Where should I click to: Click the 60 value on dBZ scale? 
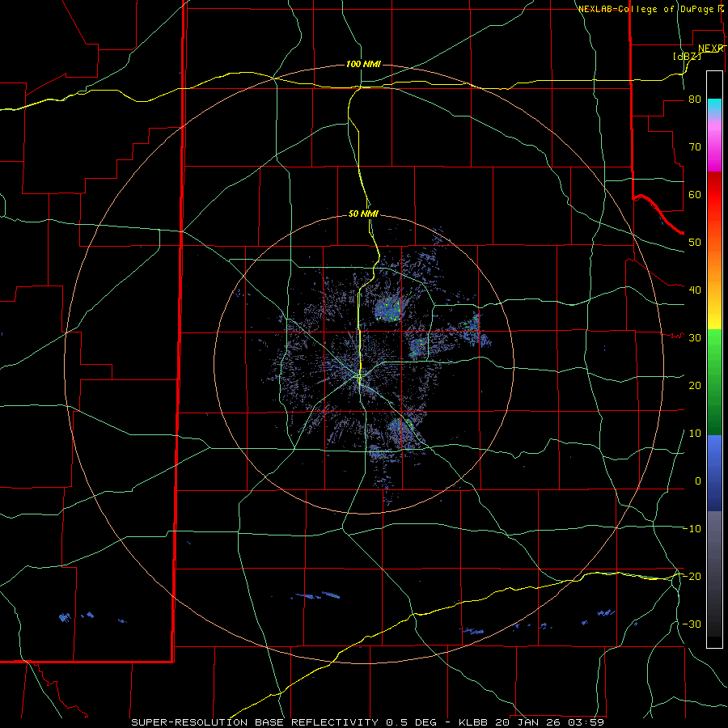pyautogui.click(x=695, y=194)
